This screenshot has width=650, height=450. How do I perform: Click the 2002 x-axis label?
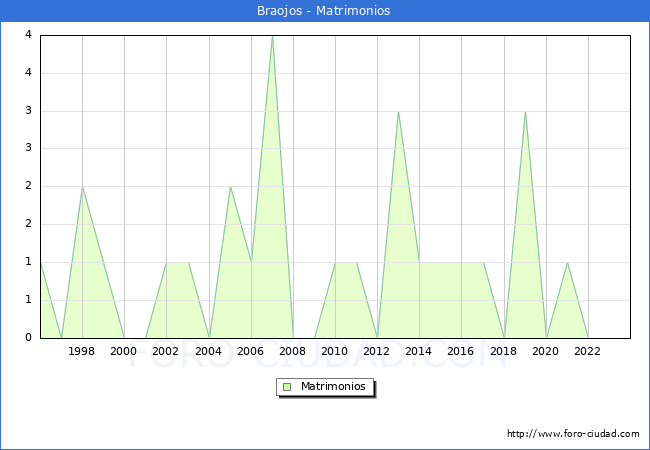point(165,351)
